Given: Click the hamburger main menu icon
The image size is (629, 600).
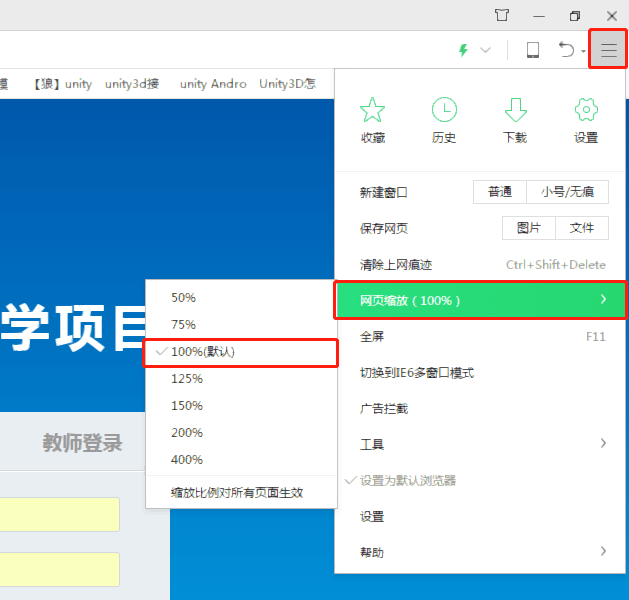Looking at the screenshot, I should [608, 50].
